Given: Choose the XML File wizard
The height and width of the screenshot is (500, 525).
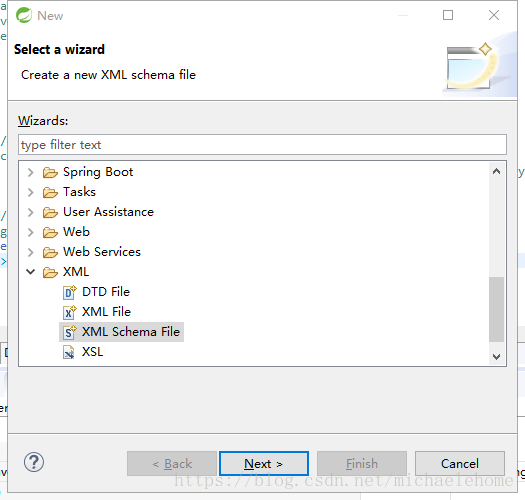Looking at the screenshot, I should tap(106, 312).
